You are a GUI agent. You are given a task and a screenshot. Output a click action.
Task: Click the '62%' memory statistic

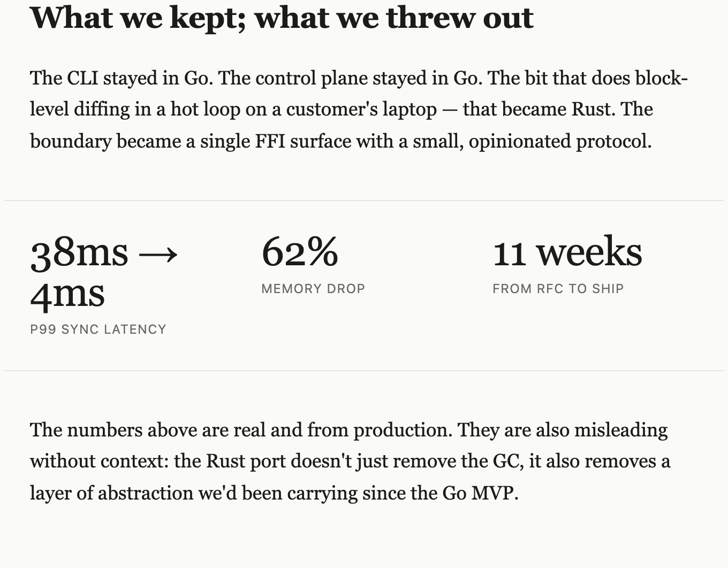(x=300, y=252)
